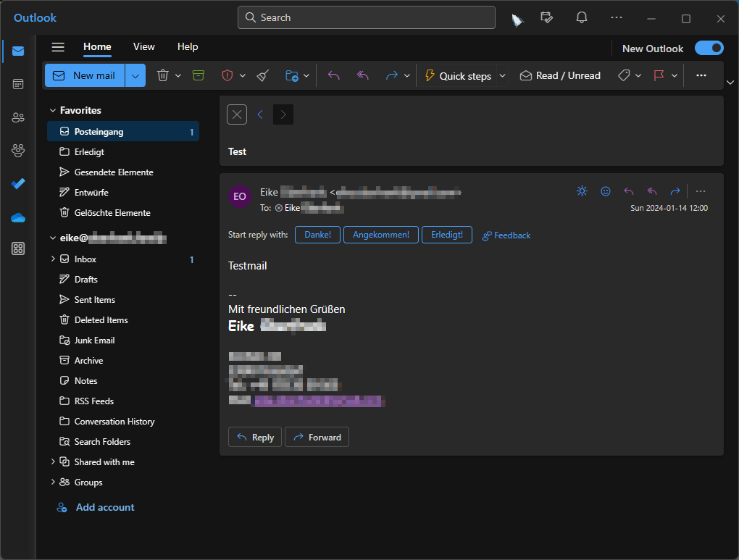739x560 pixels.
Task: Reply all using the message header icon
Action: point(652,191)
